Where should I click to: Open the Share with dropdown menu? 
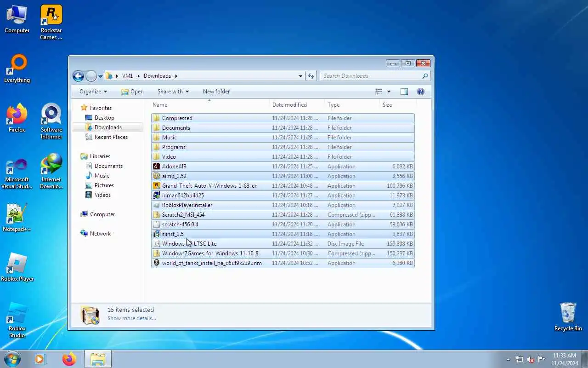tap(173, 92)
